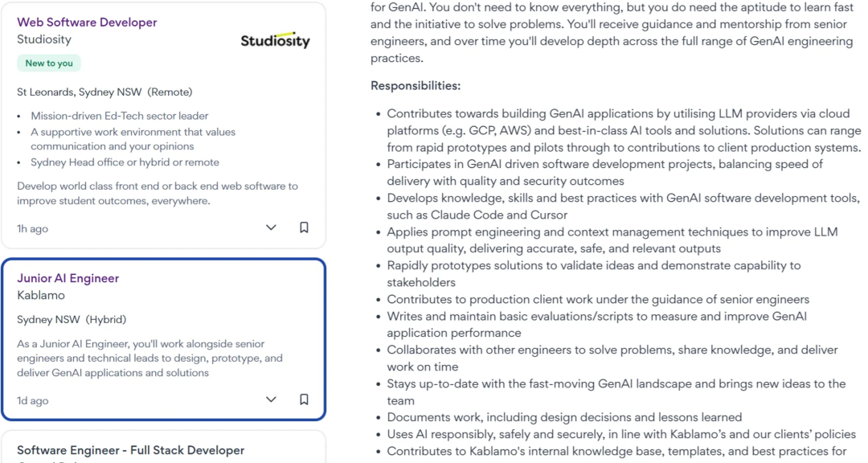Click the "1h ago" posting time
868x463 pixels.
pos(33,229)
